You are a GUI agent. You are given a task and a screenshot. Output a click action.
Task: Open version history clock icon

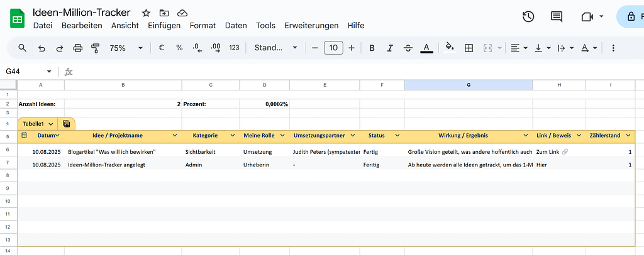(528, 16)
